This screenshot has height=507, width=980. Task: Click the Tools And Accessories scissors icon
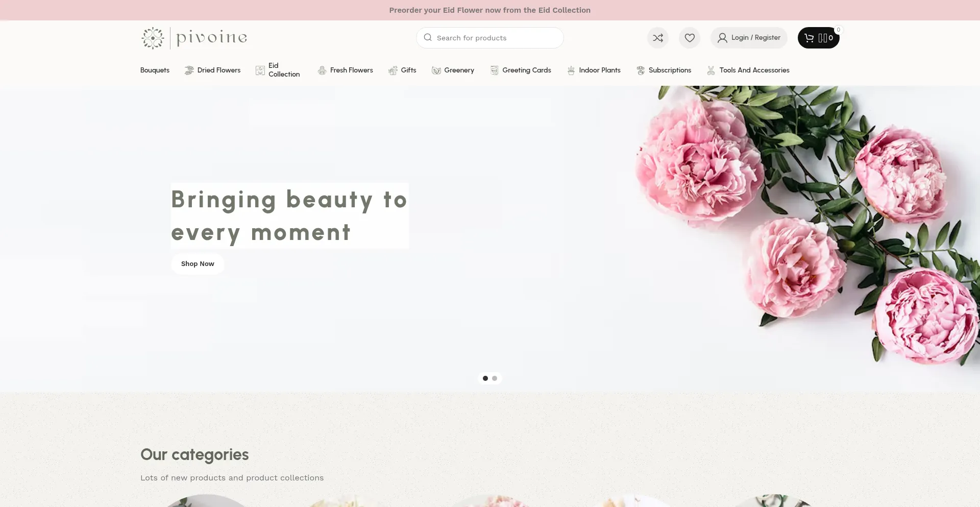point(711,70)
